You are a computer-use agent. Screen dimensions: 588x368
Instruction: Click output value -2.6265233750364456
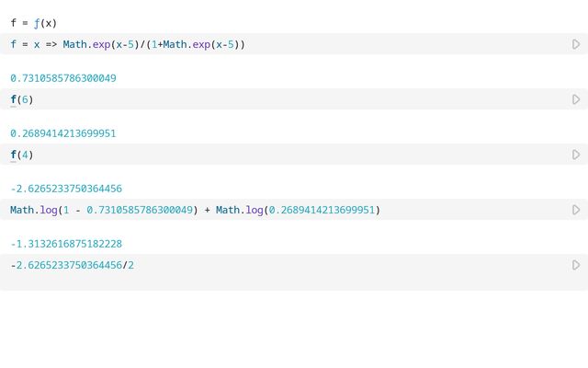point(66,189)
